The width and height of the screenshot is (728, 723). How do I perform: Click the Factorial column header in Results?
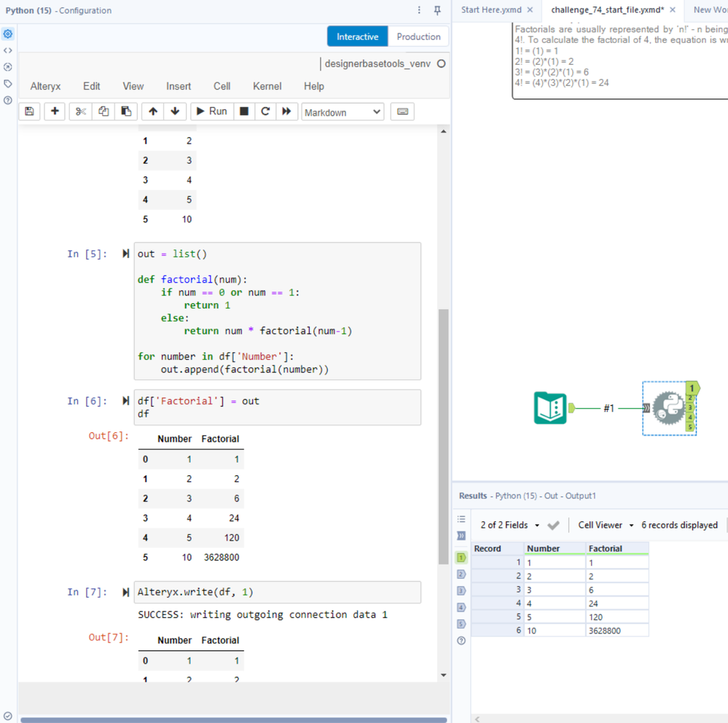click(606, 548)
